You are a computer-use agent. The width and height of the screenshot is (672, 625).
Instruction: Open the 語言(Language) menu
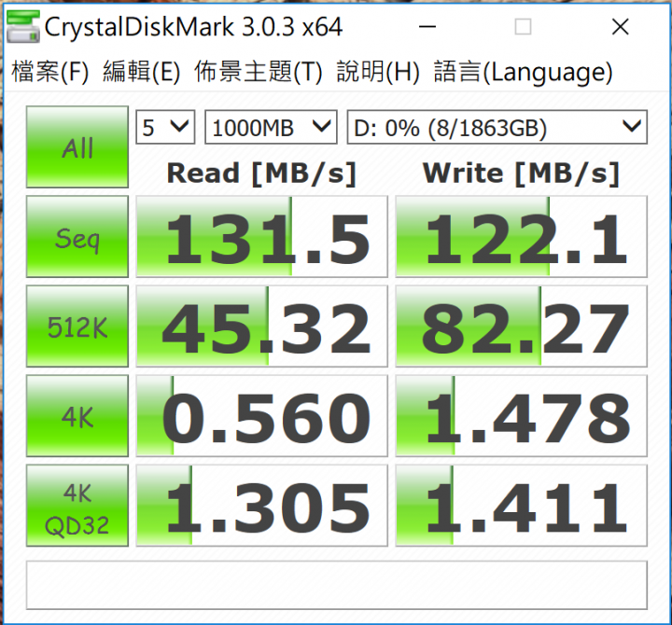[523, 72]
